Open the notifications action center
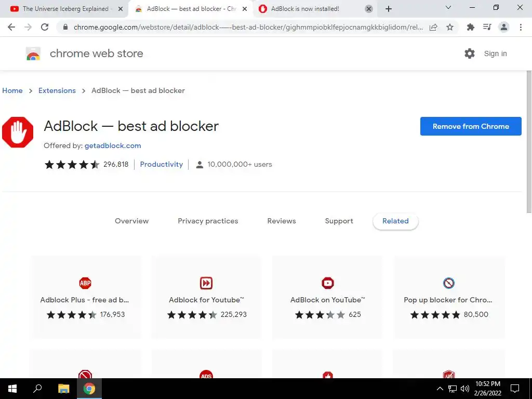Viewport: 532px width, 399px height. tap(515, 389)
